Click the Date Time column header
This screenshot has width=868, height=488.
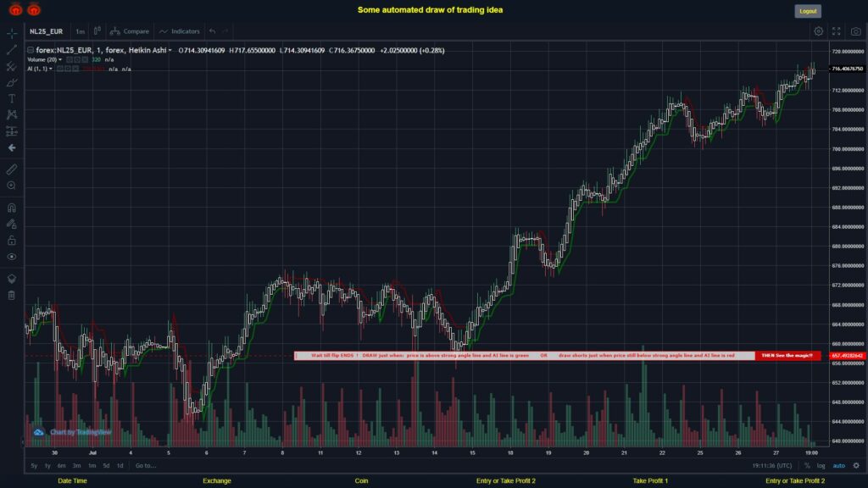pyautogui.click(x=73, y=481)
